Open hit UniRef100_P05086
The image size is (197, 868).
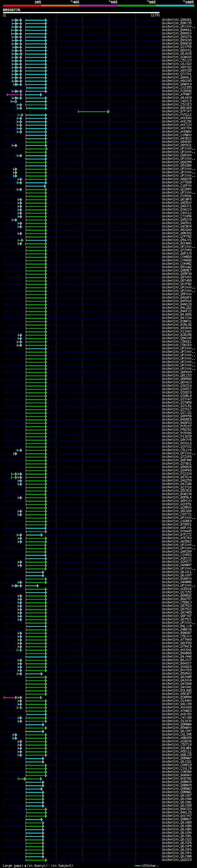click(177, 433)
